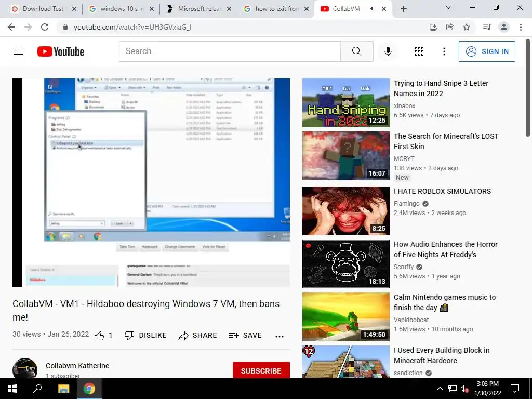The width and height of the screenshot is (532, 399).
Task: Save the video to a playlist
Action: click(245, 335)
